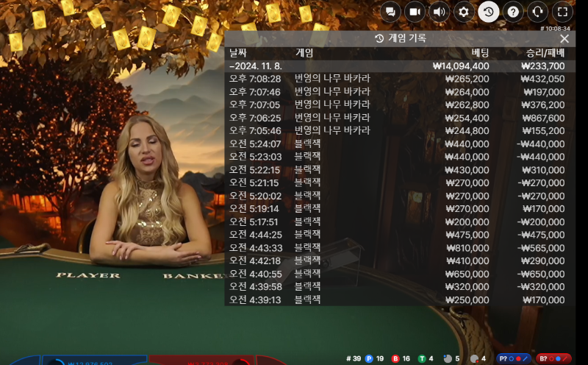
Task: Open the gear settings icon
Action: pos(464,12)
